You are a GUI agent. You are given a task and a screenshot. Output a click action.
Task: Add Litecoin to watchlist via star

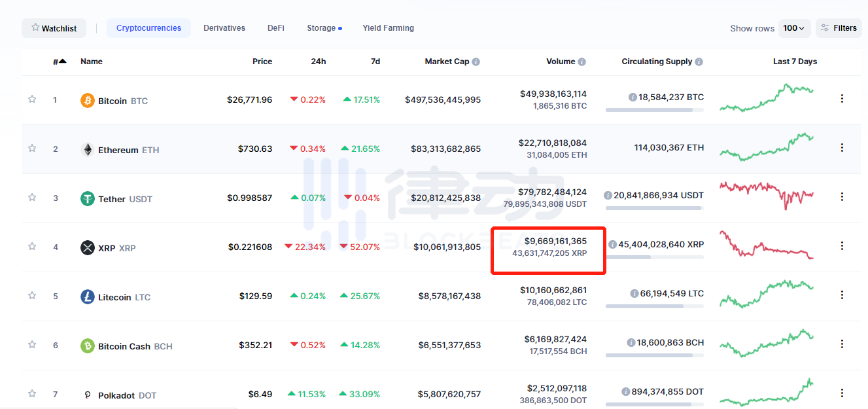point(32,295)
